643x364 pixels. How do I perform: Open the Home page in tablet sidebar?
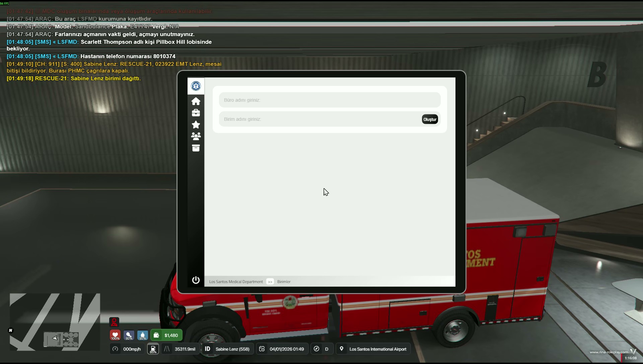(x=196, y=101)
